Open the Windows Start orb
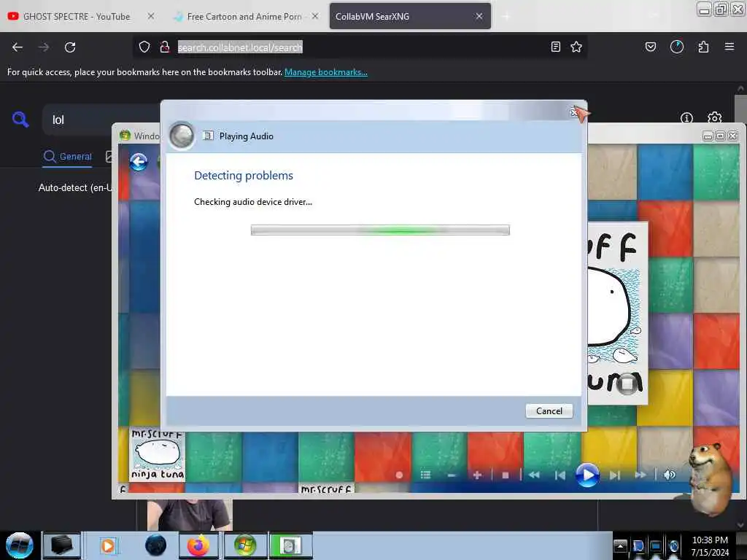The image size is (747, 560). click(x=19, y=545)
